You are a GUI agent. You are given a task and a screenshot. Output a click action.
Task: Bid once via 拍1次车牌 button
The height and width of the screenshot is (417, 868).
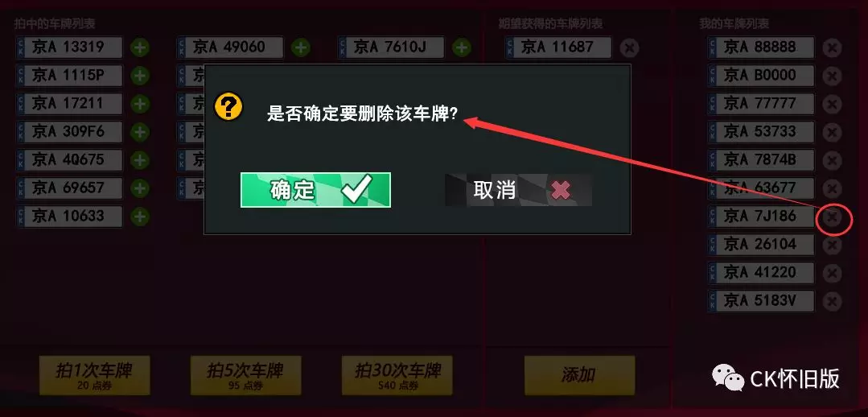95,375
